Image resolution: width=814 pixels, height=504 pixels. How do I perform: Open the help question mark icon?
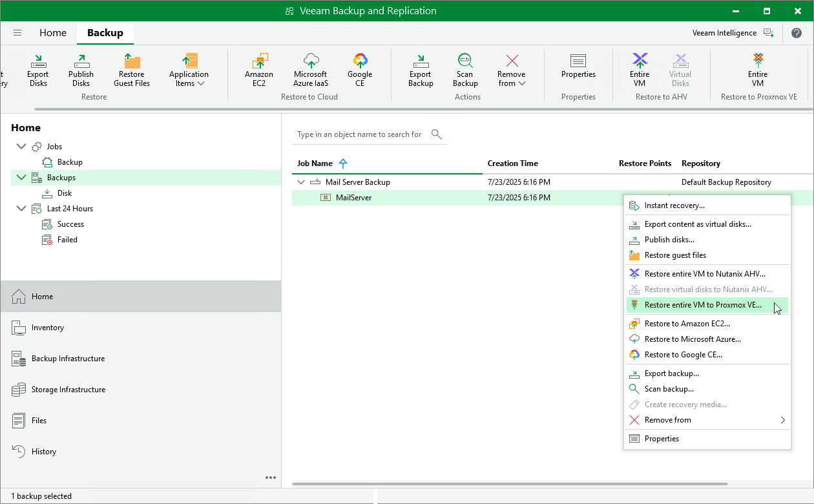[797, 33]
